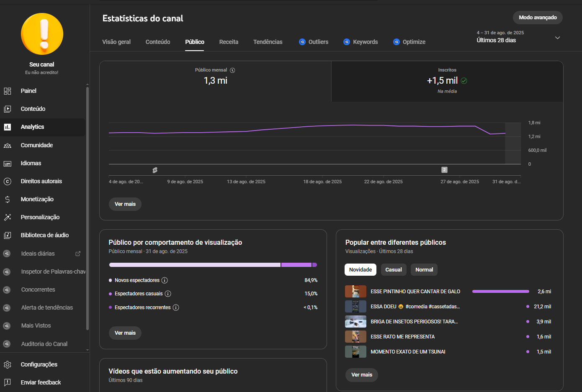Click info icon beside Espectadores recorrentes
The image size is (582, 392).
tap(176, 307)
